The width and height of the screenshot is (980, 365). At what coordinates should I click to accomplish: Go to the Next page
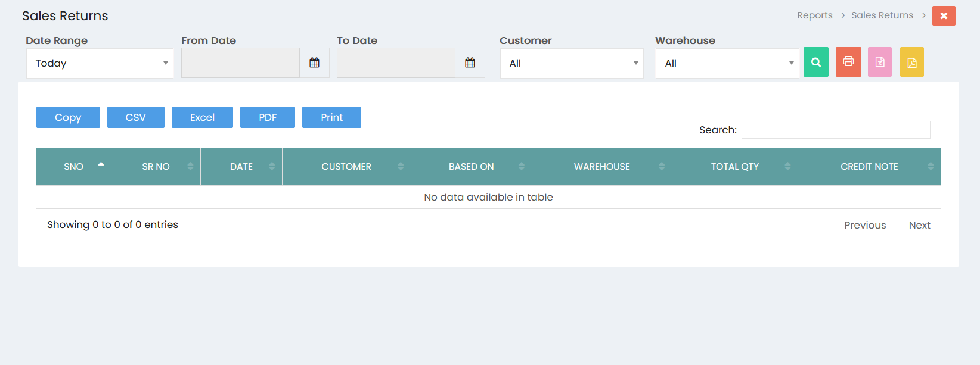(919, 225)
